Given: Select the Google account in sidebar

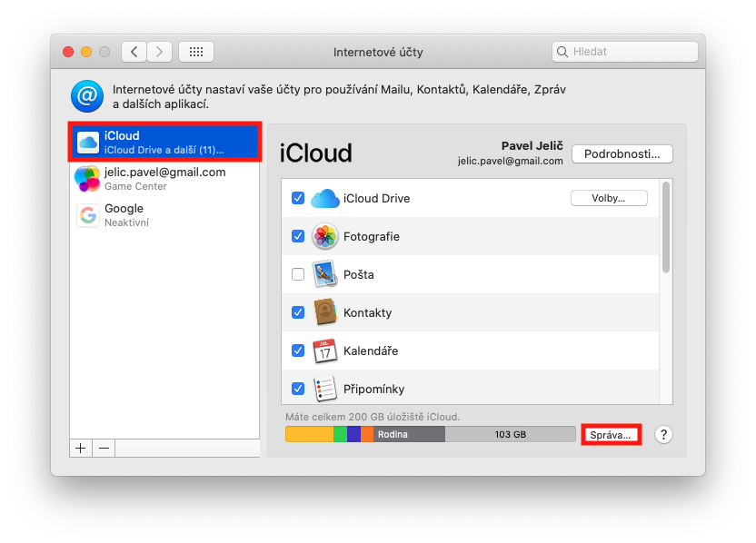Looking at the screenshot, I should [x=164, y=215].
